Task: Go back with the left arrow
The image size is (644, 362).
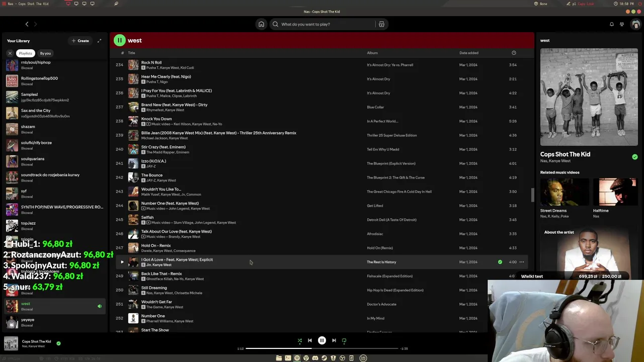Action: point(27,24)
